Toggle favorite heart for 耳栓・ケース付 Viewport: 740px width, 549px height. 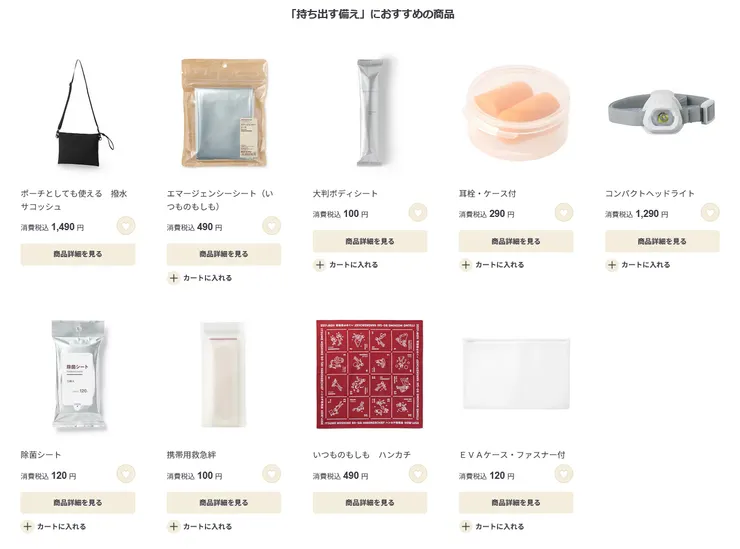click(x=563, y=212)
